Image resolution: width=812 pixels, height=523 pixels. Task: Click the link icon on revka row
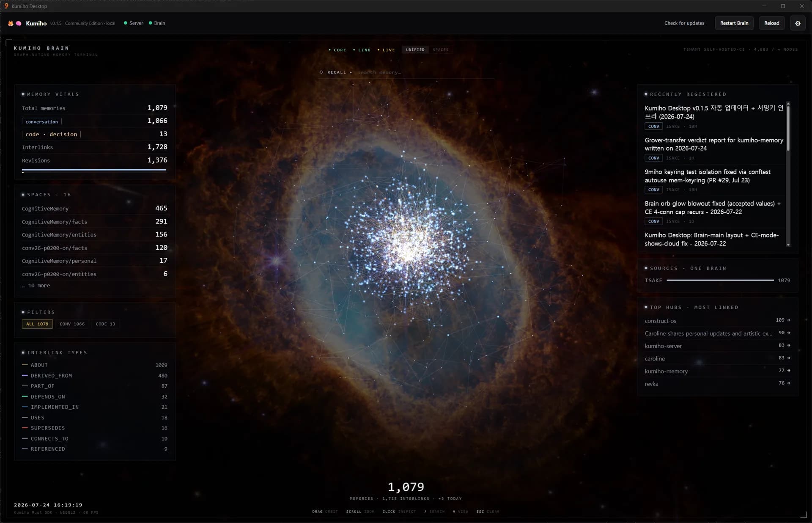[x=789, y=383]
